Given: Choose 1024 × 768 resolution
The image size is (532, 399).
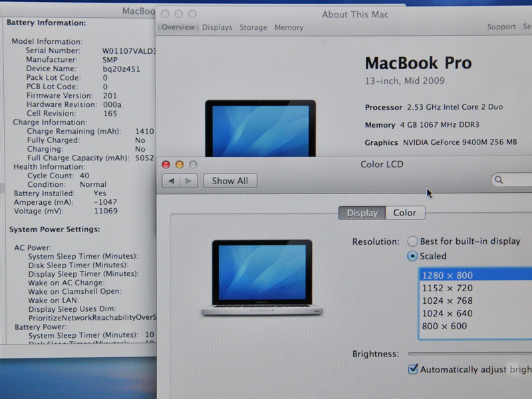Looking at the screenshot, I should 448,301.
